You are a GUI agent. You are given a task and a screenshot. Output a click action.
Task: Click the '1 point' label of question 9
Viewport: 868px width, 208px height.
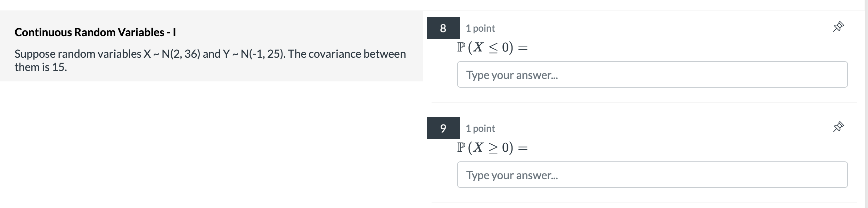[480, 128]
